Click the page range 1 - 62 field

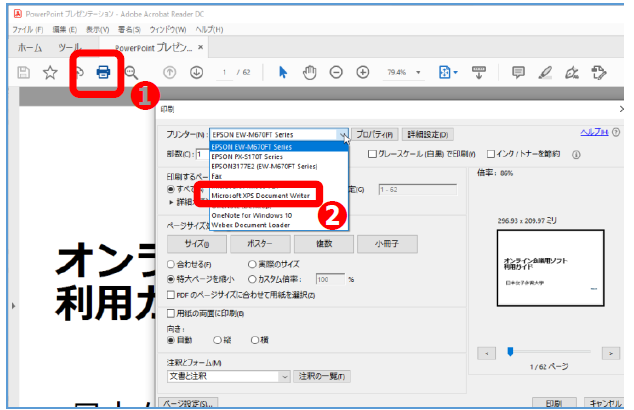click(418, 190)
